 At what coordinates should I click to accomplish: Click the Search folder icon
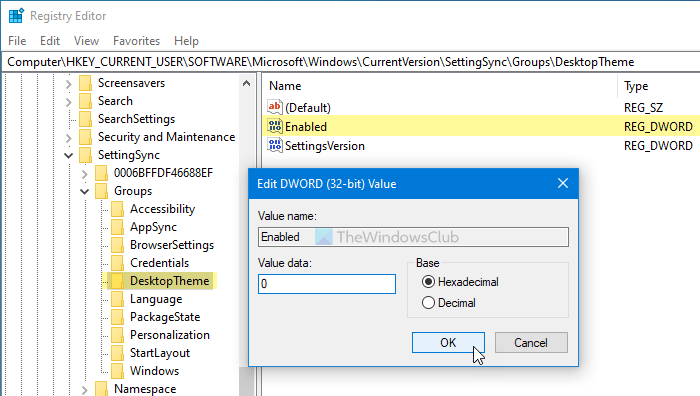pos(85,101)
